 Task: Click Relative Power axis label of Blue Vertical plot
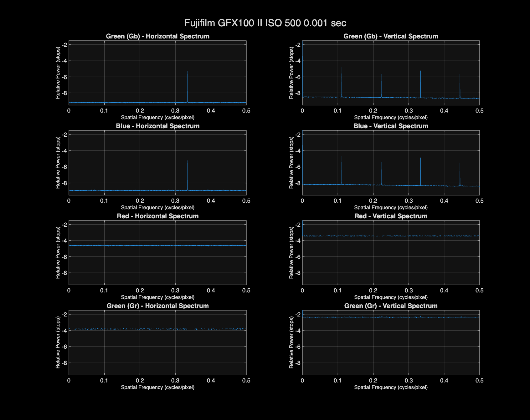point(291,163)
